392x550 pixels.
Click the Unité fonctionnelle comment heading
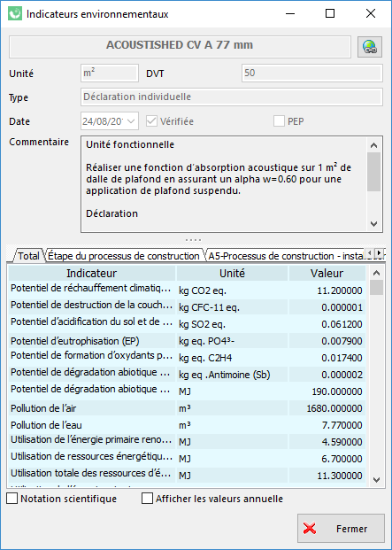pyautogui.click(x=130, y=144)
